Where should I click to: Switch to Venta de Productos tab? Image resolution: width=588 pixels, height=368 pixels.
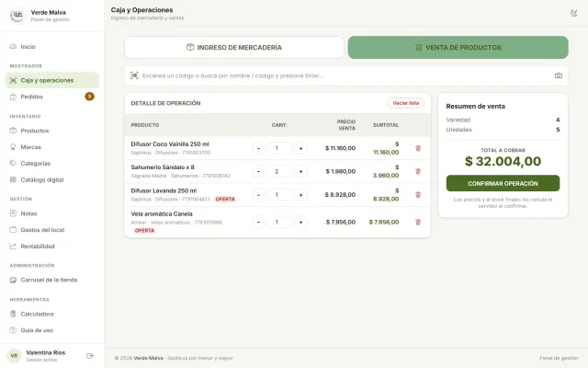pos(458,47)
